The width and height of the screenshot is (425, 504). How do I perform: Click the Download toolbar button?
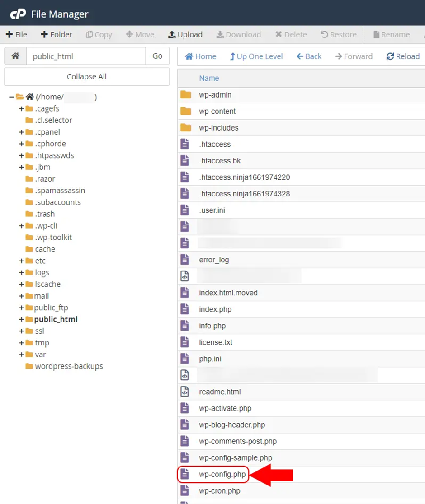[238, 34]
